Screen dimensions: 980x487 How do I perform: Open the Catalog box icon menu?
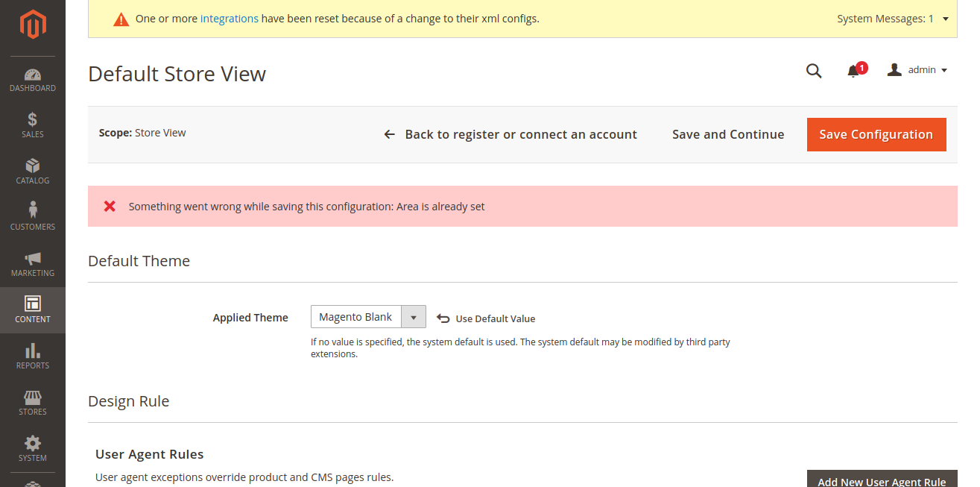(33, 166)
